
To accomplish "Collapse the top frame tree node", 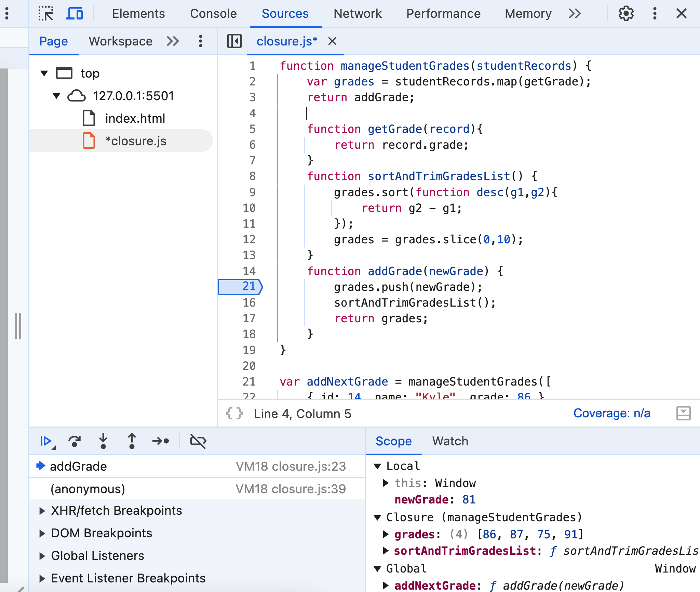I will click(44, 73).
